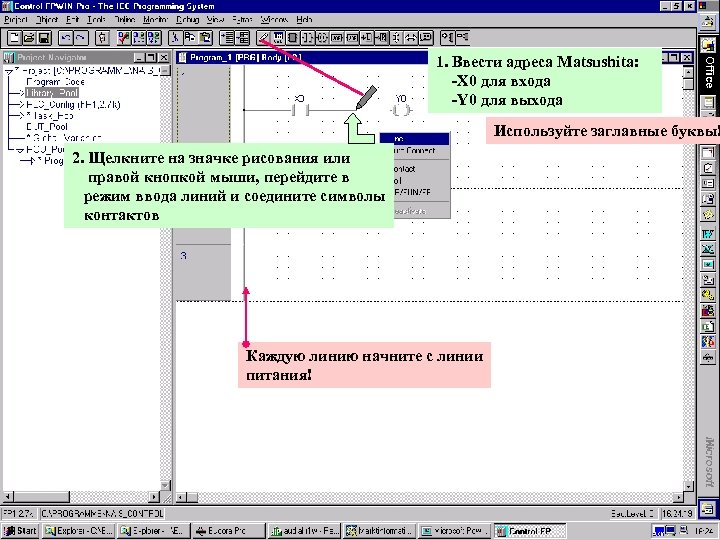Viewport: 720px width, 540px height.
Task: Click the X0 contact symbol in ladder
Action: (x=299, y=110)
